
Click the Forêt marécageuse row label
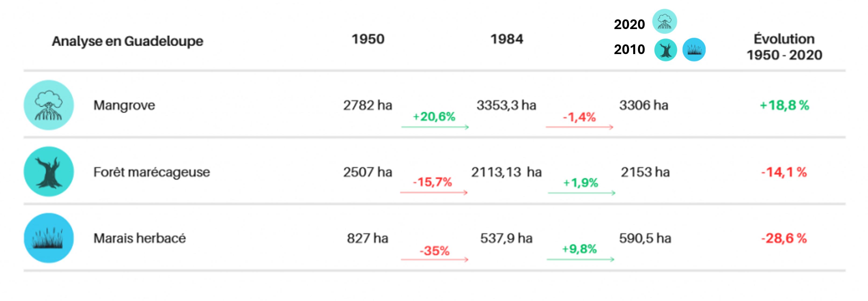tap(152, 172)
